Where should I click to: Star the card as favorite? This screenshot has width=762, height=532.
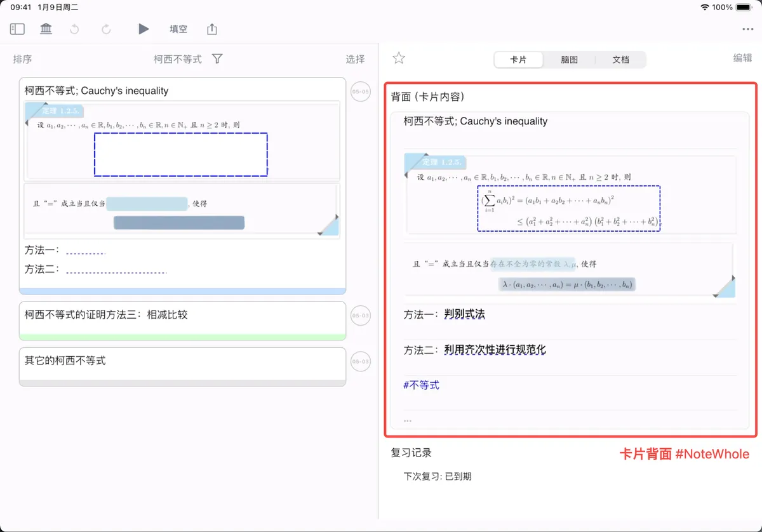[x=399, y=58]
